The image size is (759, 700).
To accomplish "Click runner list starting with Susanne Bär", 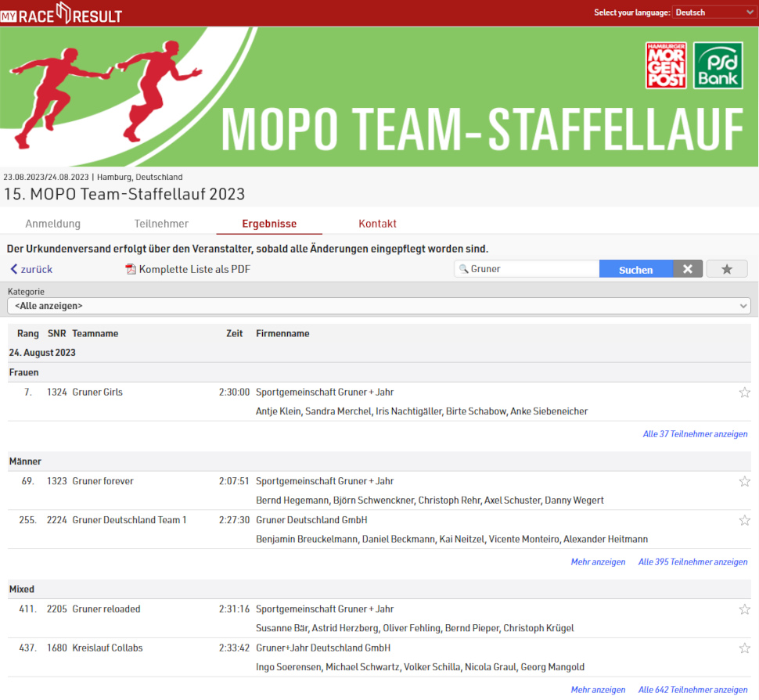I will point(415,628).
